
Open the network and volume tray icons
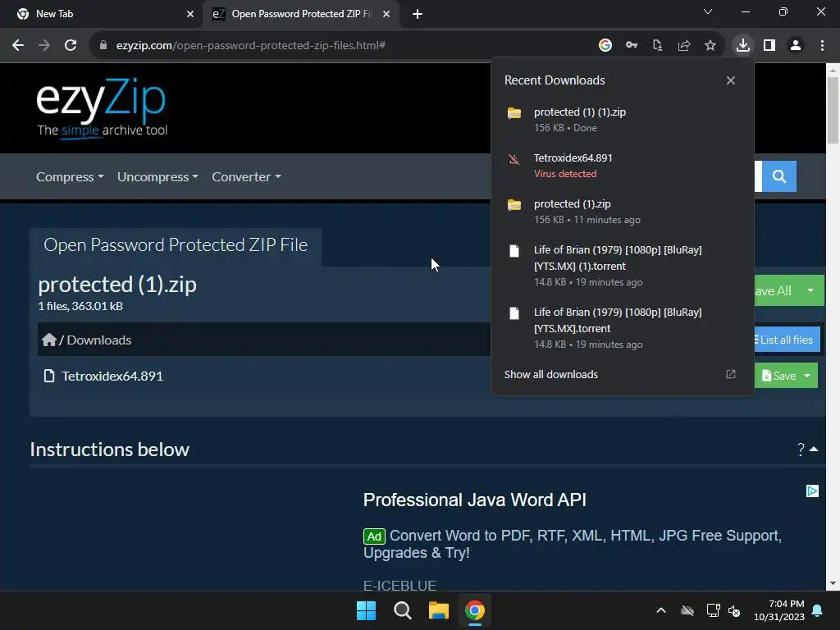(x=724, y=610)
